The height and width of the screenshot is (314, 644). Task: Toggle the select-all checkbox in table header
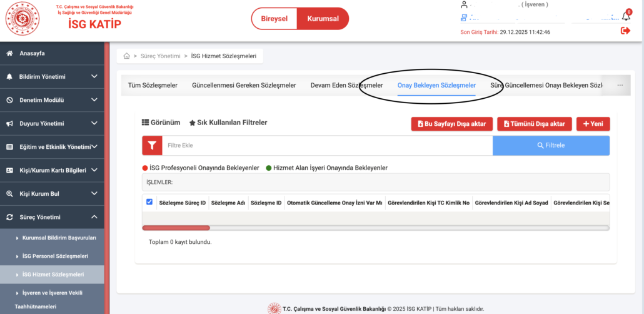pyautogui.click(x=149, y=202)
